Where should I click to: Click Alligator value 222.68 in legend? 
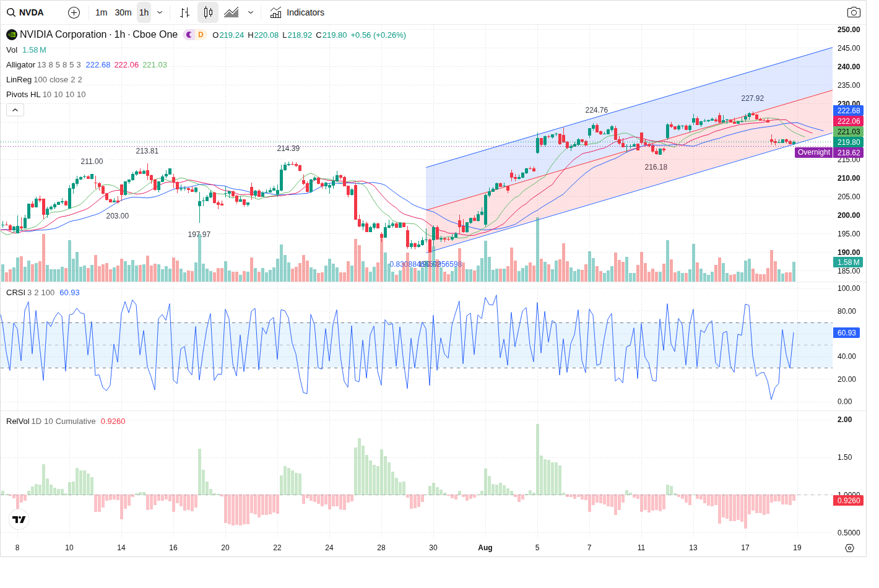(x=98, y=65)
